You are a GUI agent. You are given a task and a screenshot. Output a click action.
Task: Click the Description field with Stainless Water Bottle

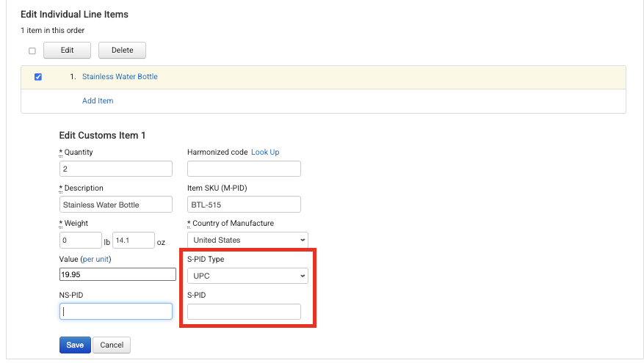pos(116,205)
